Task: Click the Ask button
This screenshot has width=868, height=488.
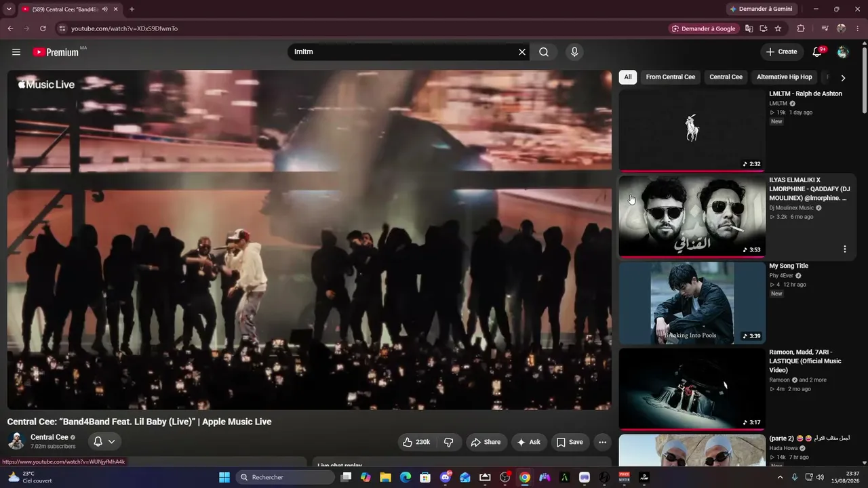Action: (529, 442)
